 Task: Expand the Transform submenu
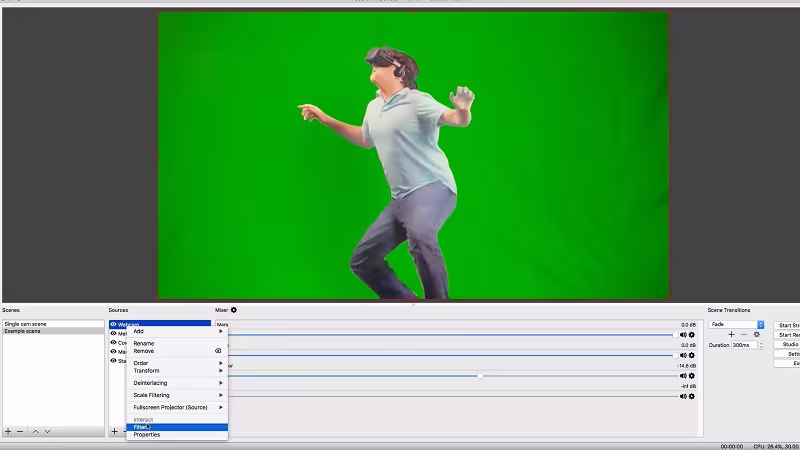tap(177, 371)
